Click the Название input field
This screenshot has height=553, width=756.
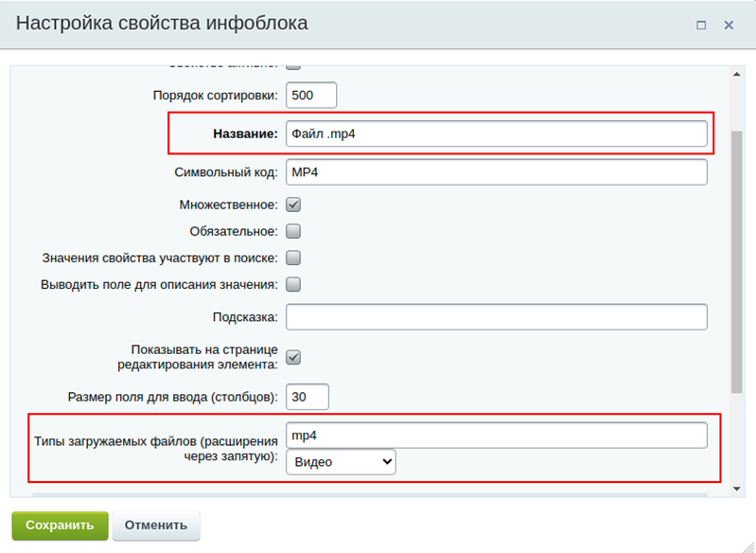click(496, 134)
